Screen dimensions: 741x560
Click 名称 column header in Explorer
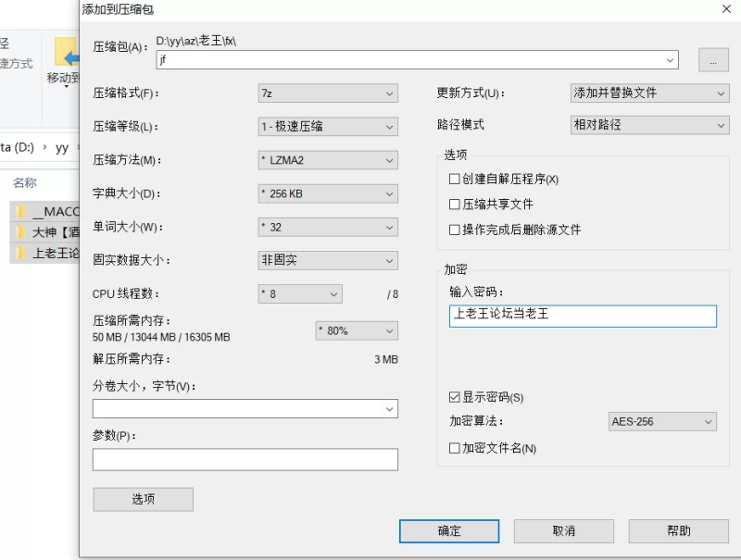tap(25, 182)
